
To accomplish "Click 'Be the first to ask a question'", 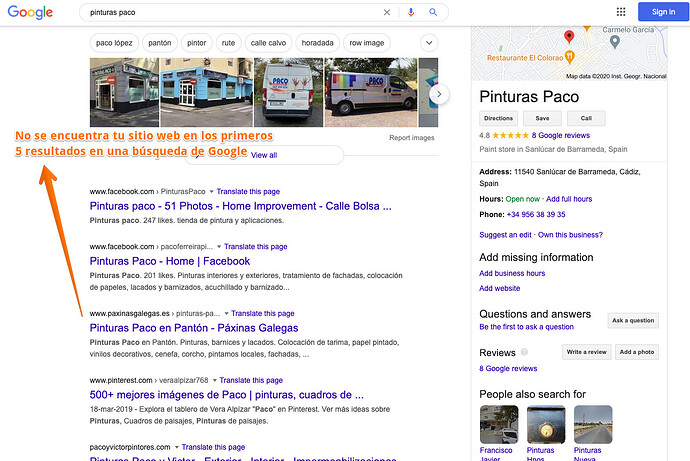I will (526, 327).
